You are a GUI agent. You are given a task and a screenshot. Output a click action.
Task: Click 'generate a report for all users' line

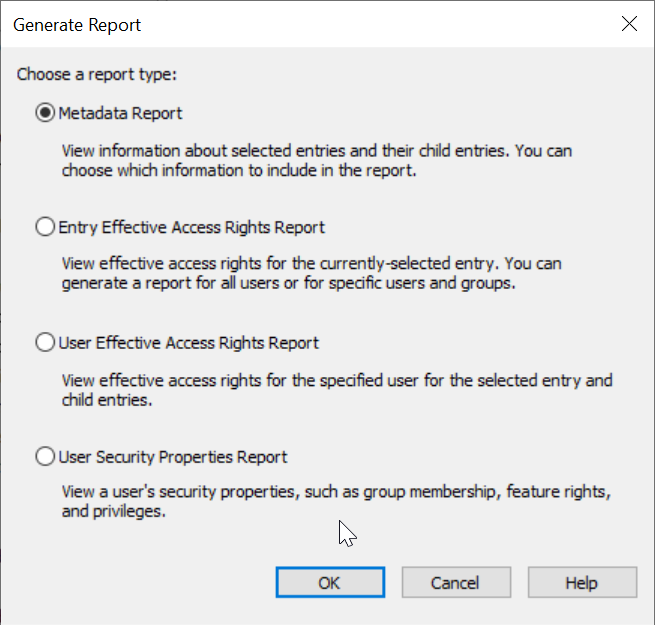289,283
